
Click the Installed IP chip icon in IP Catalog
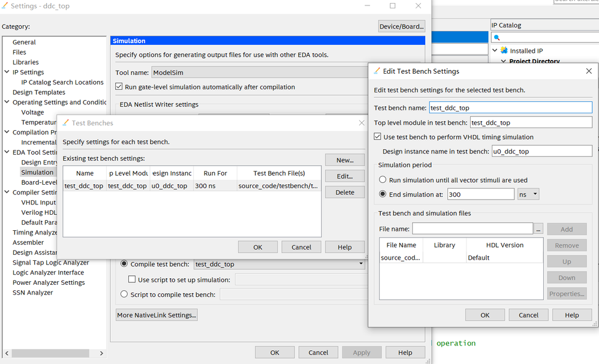[504, 50]
